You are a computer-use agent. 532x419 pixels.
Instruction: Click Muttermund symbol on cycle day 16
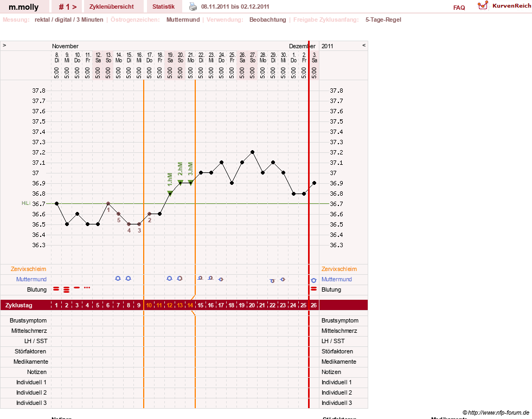pos(210,278)
